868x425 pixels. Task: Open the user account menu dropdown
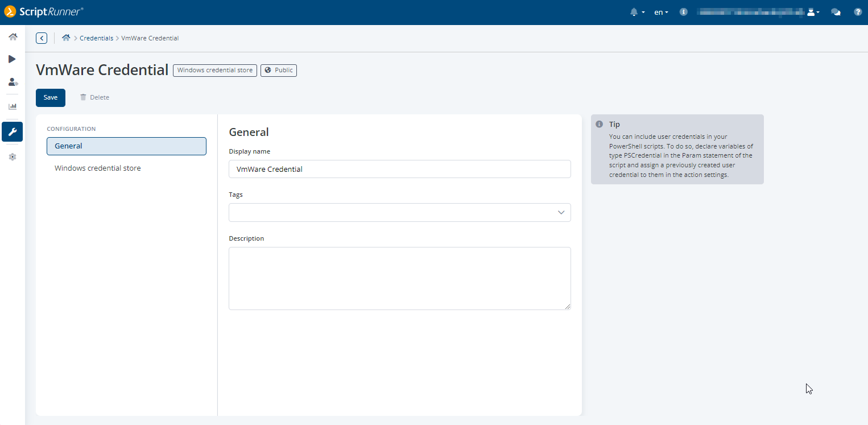pyautogui.click(x=813, y=12)
